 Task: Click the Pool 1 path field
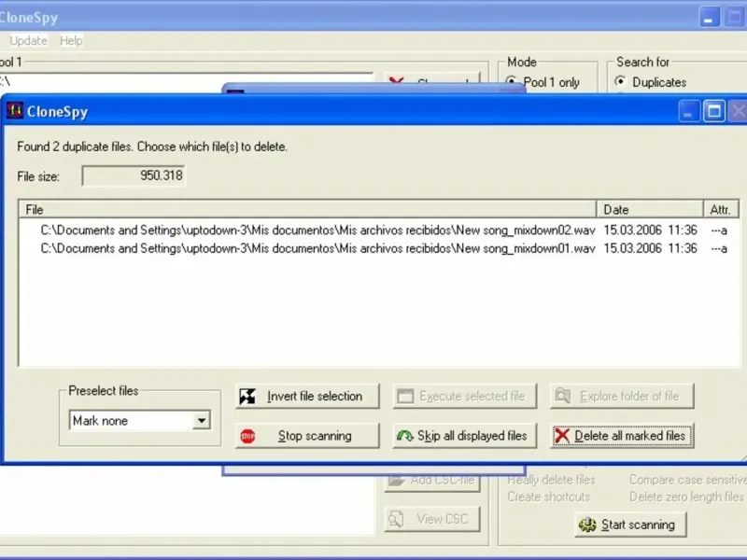pyautogui.click(x=186, y=81)
